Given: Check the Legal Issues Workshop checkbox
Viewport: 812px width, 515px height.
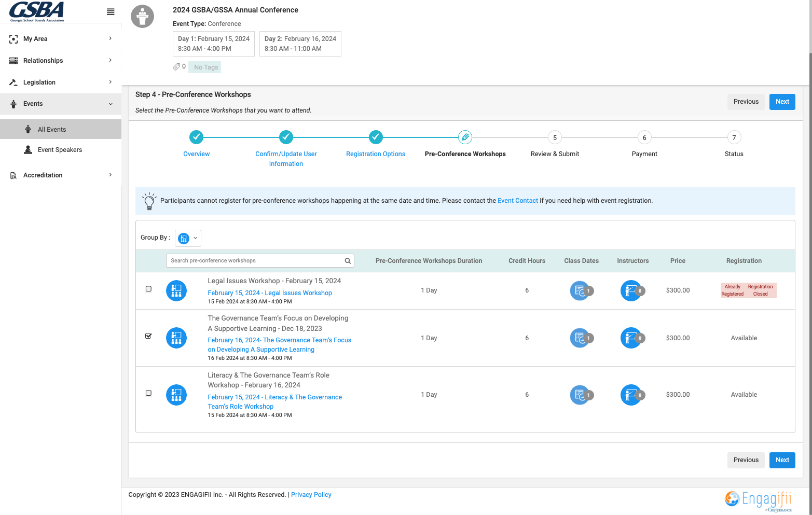Looking at the screenshot, I should tap(148, 289).
